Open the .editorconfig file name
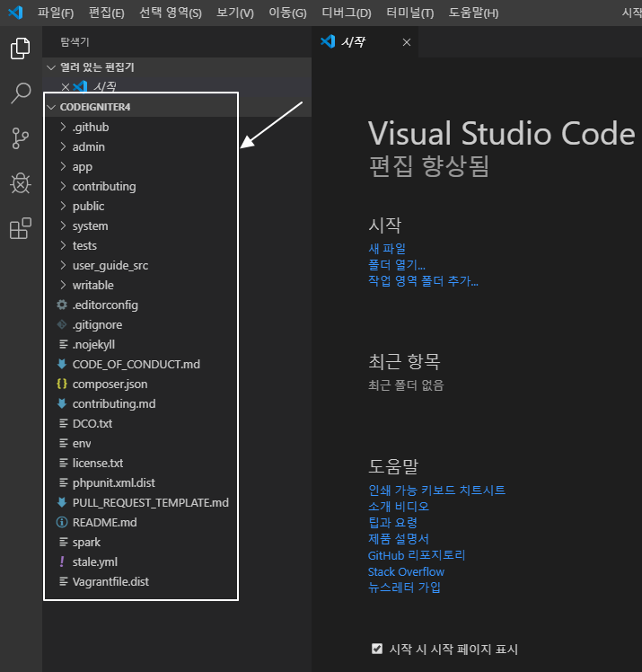 [105, 305]
